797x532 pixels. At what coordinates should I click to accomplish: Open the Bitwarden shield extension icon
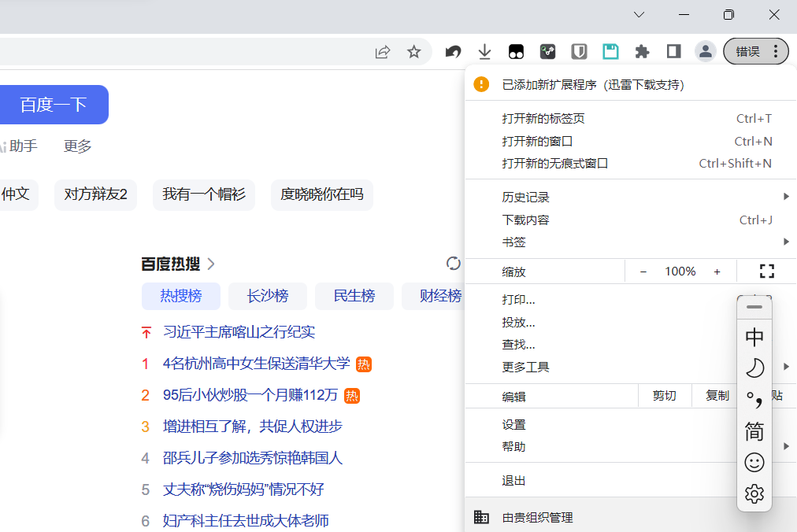[x=579, y=52]
